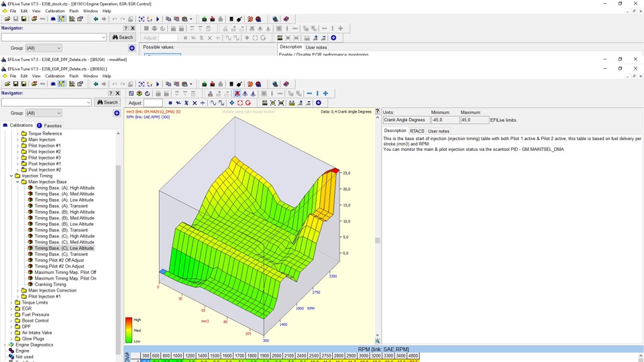The width and height of the screenshot is (644, 362).
Task: Switch to 3D cube chart view icon
Action: coord(140,94)
